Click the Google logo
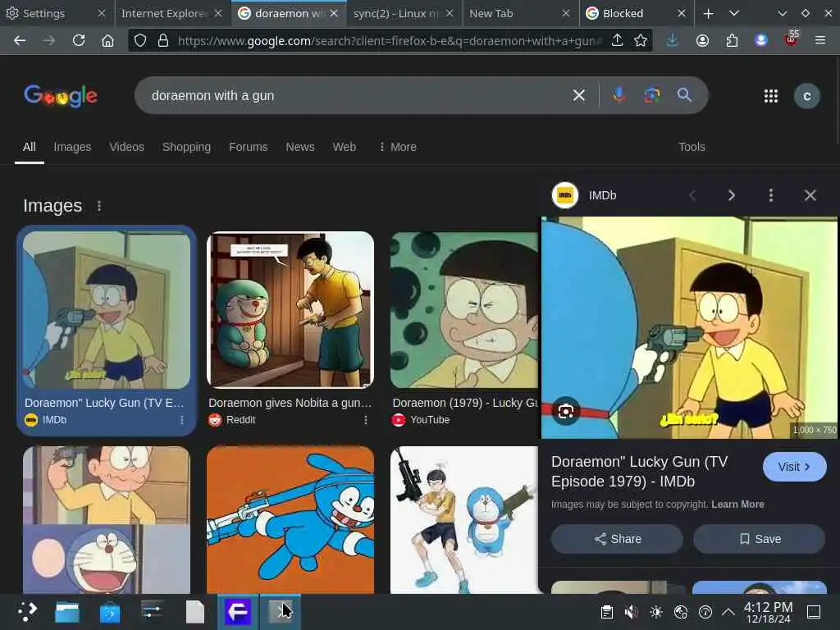This screenshot has height=630, width=840. (61, 96)
